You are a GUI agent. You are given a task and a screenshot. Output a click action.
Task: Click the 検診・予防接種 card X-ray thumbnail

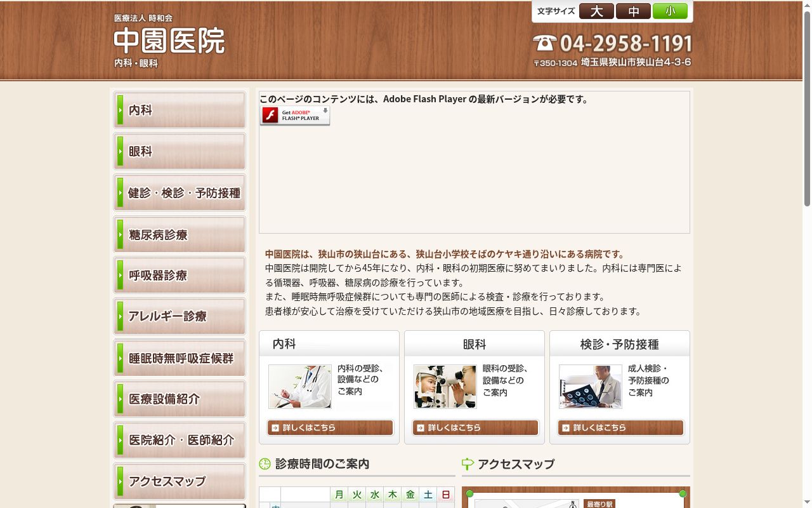pos(591,387)
